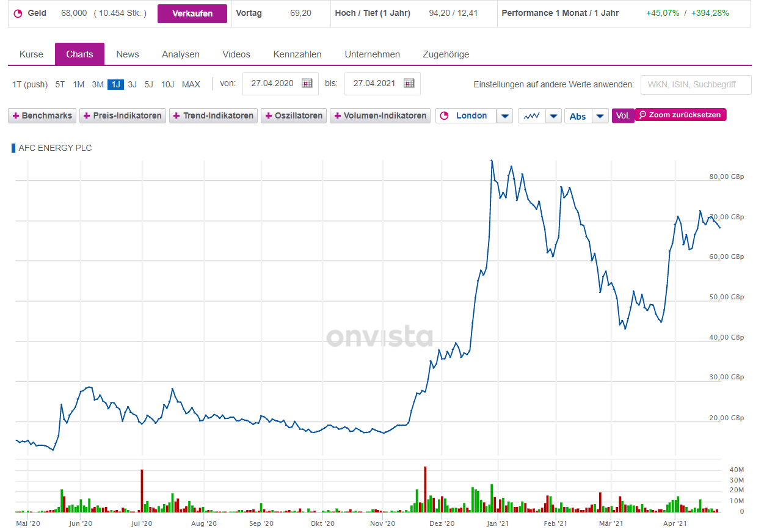Viewport: 764px width, 532px height.
Task: Click the Nov '20 date axis label
Action: coord(383,523)
